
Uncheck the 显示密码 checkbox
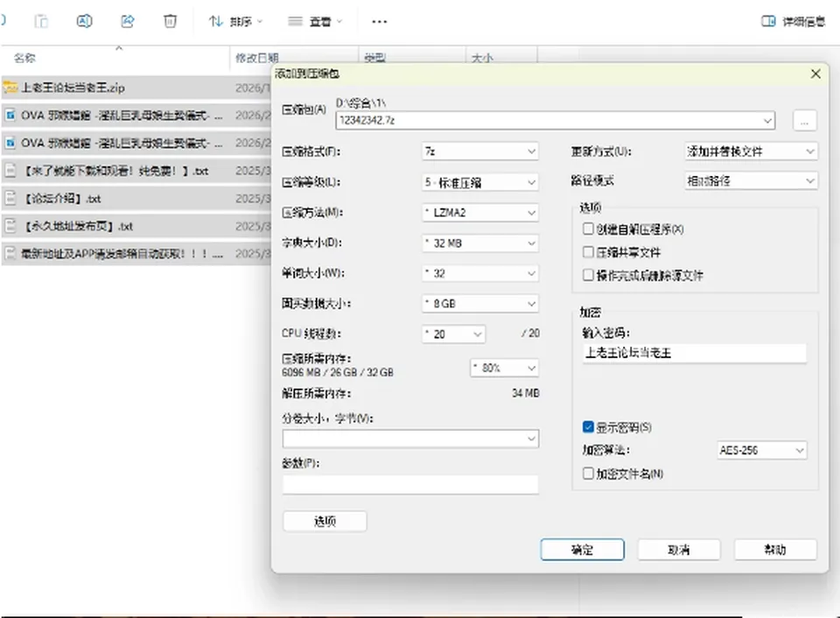click(x=588, y=426)
